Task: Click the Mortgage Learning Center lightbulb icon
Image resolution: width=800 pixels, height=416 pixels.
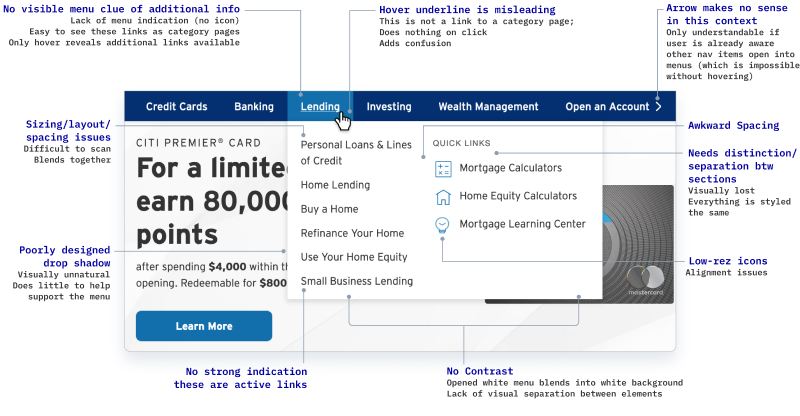Action: click(442, 225)
